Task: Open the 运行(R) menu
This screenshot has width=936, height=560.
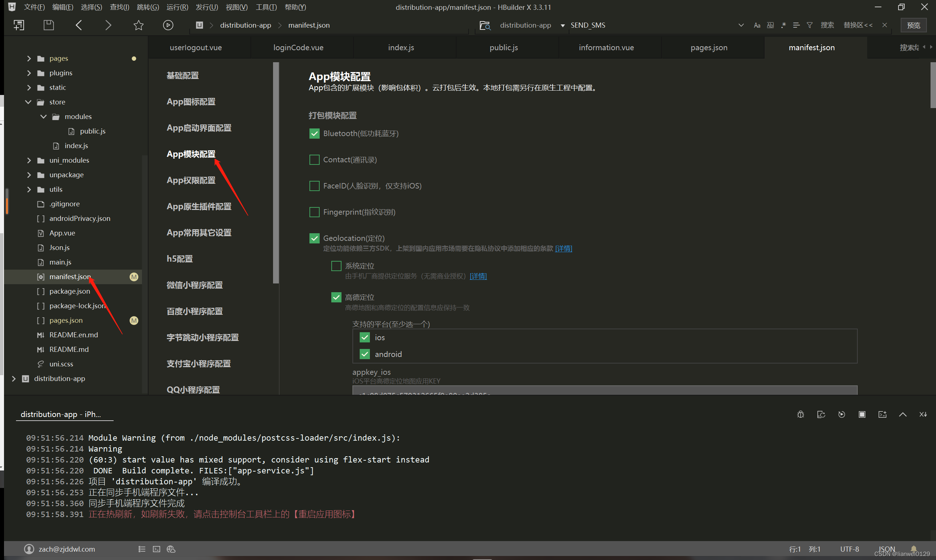Action: [x=177, y=7]
